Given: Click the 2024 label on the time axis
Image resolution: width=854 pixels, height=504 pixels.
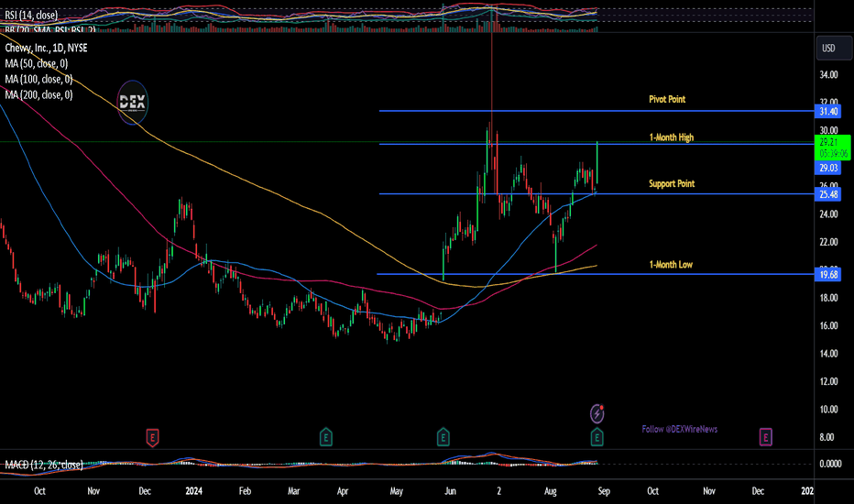Looking at the screenshot, I should (x=193, y=491).
